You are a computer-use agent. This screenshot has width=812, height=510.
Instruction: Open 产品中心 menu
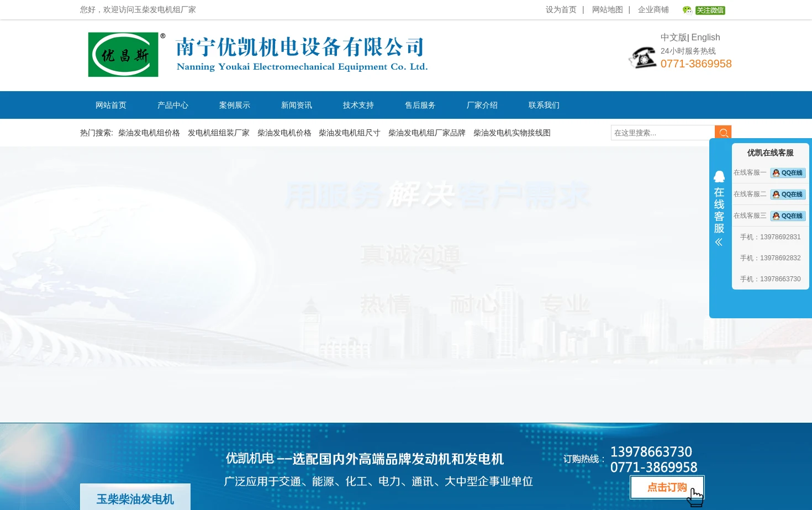click(173, 105)
